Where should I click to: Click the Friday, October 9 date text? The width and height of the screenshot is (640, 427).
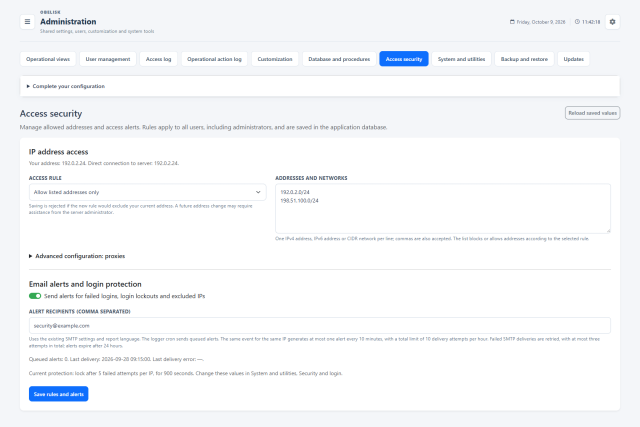pyautogui.click(x=541, y=22)
